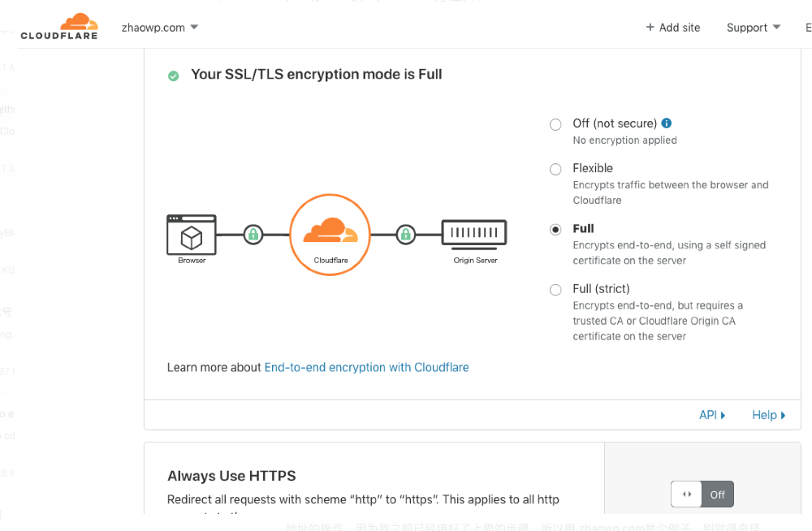
Task: Click the Add site button
Action: pos(672,28)
